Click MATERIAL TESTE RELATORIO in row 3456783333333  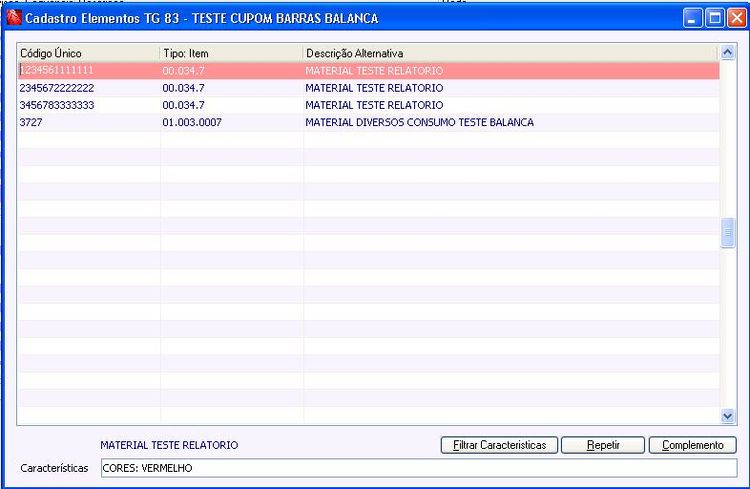click(x=374, y=105)
